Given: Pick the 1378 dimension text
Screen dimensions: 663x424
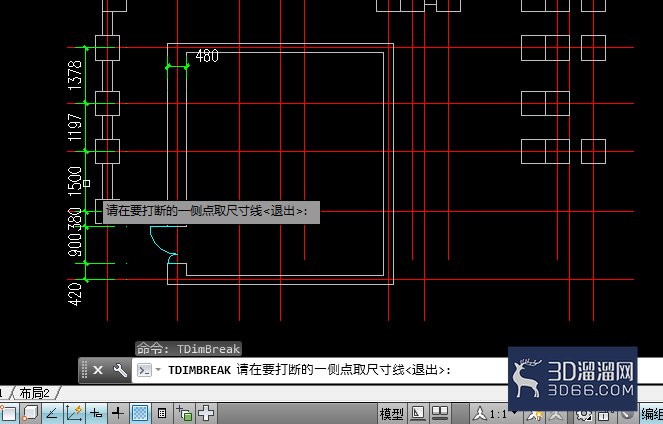Looking at the screenshot, I should 75,75.
